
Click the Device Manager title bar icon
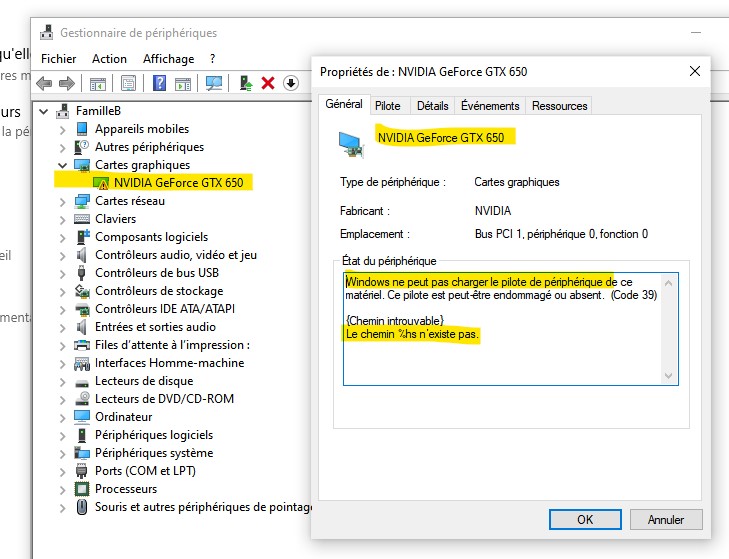(x=46, y=33)
